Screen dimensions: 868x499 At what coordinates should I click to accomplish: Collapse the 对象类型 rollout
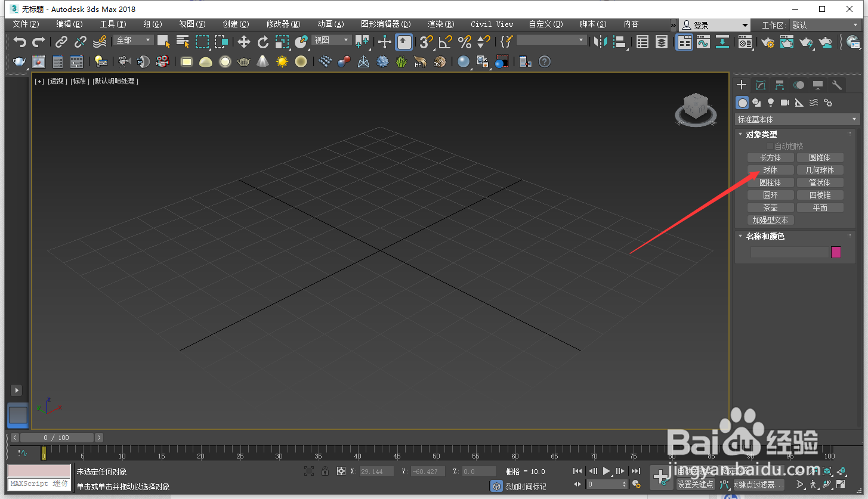click(740, 135)
